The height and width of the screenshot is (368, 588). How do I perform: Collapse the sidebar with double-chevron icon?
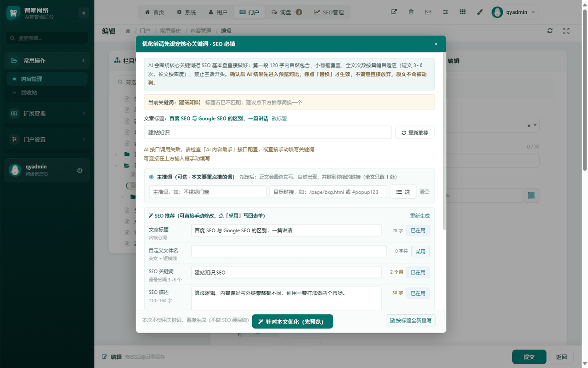point(84,13)
